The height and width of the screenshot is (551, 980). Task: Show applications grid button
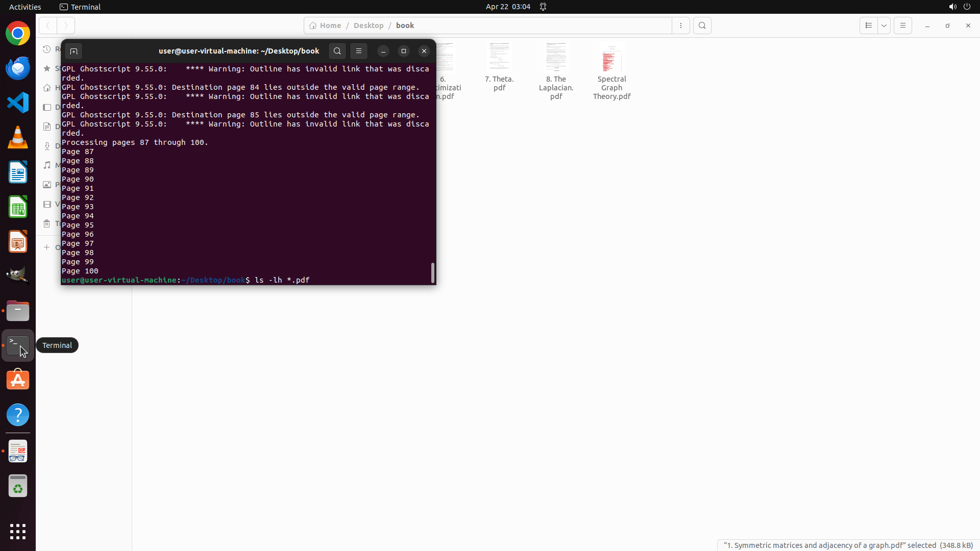tap(18, 531)
